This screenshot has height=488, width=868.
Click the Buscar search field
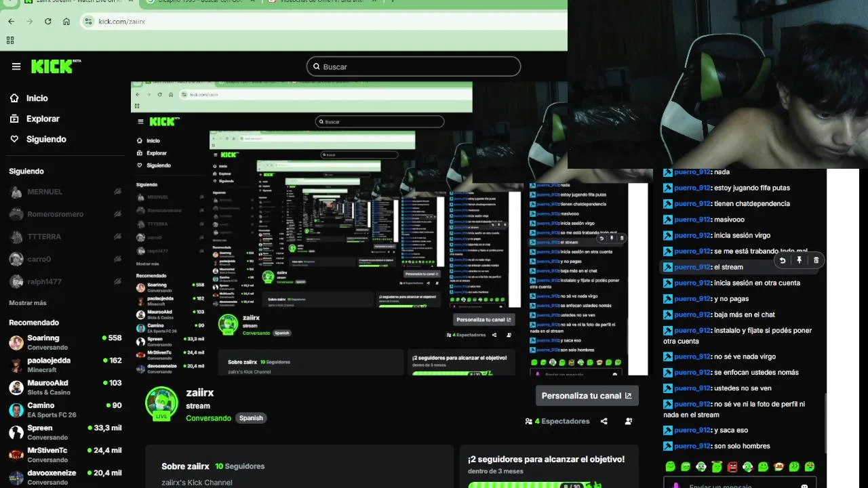coord(414,66)
